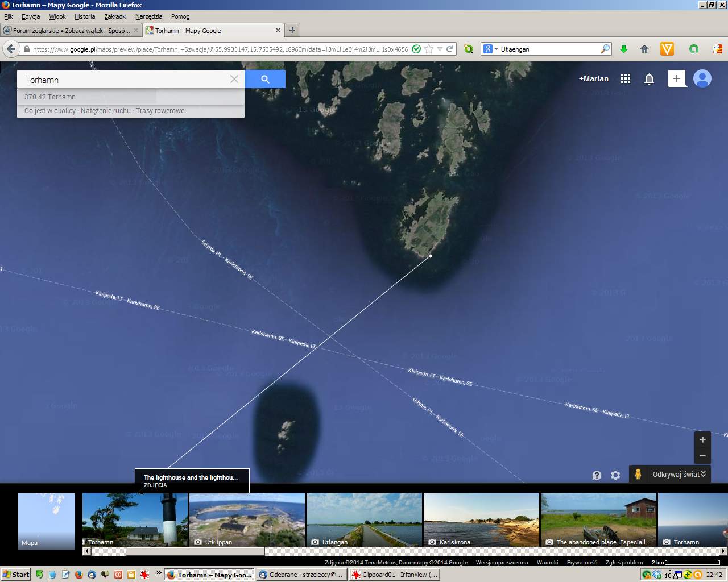Clear the Torhamn search box

(x=234, y=79)
